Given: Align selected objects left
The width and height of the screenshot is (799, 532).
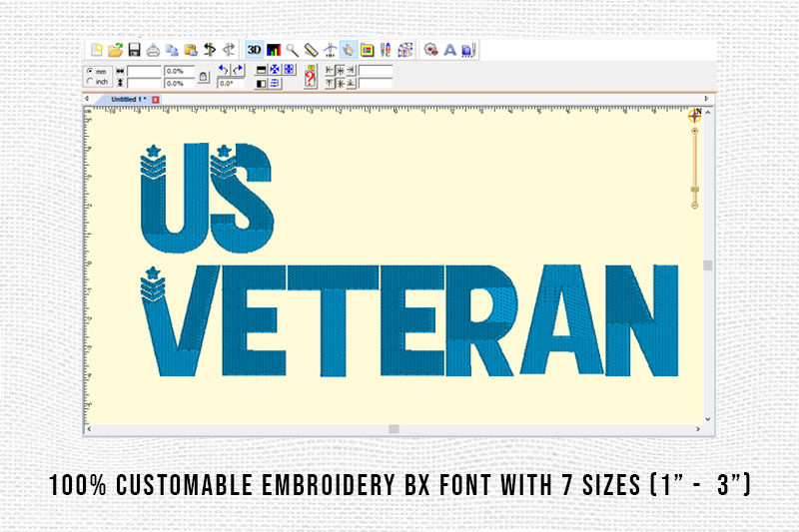Looking at the screenshot, I should [x=330, y=70].
